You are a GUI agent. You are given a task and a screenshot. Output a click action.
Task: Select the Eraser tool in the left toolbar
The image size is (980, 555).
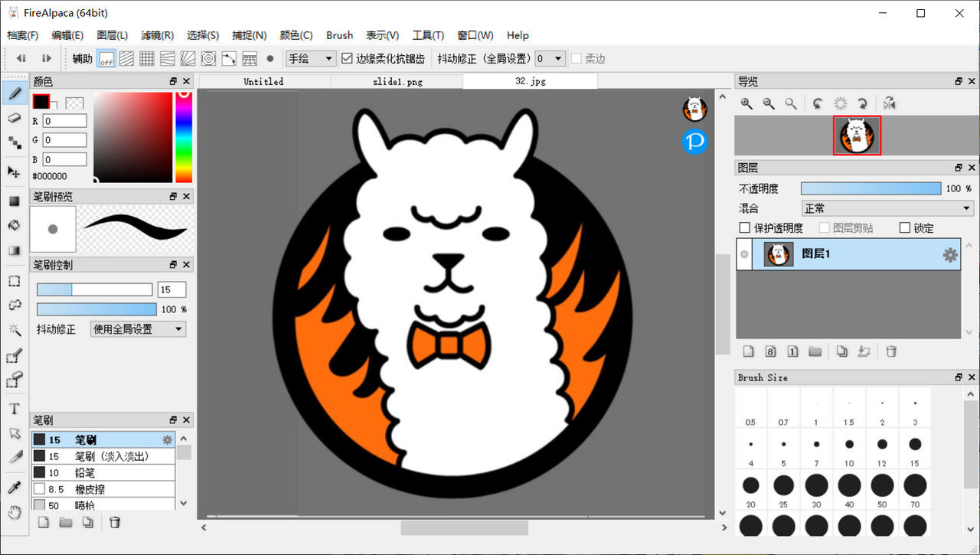[x=15, y=118]
